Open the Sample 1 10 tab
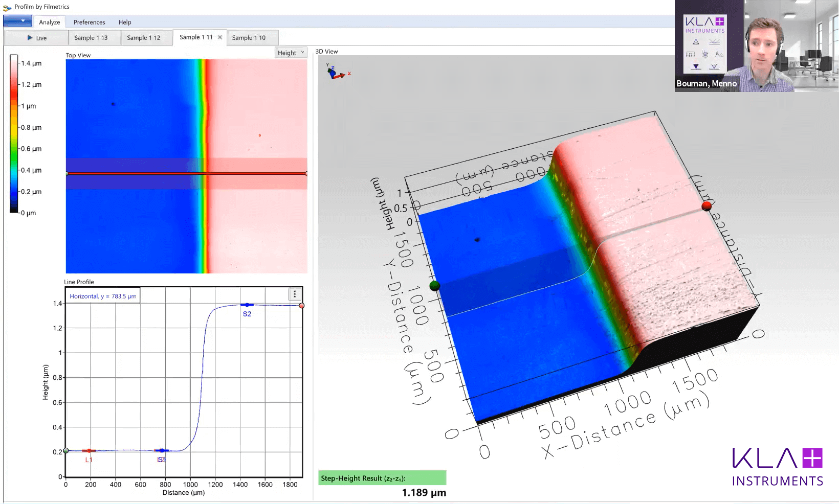839x504 pixels. pos(249,38)
